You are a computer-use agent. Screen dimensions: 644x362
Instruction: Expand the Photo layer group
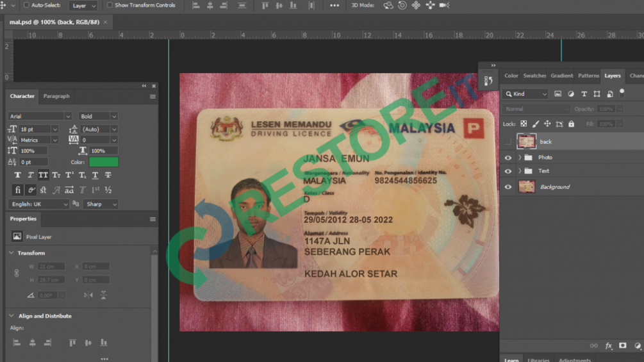click(520, 158)
